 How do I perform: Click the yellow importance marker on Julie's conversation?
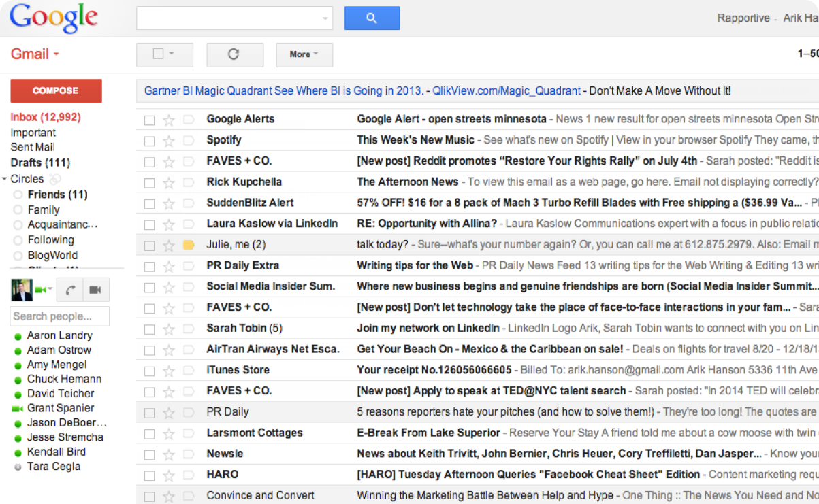[x=189, y=246]
